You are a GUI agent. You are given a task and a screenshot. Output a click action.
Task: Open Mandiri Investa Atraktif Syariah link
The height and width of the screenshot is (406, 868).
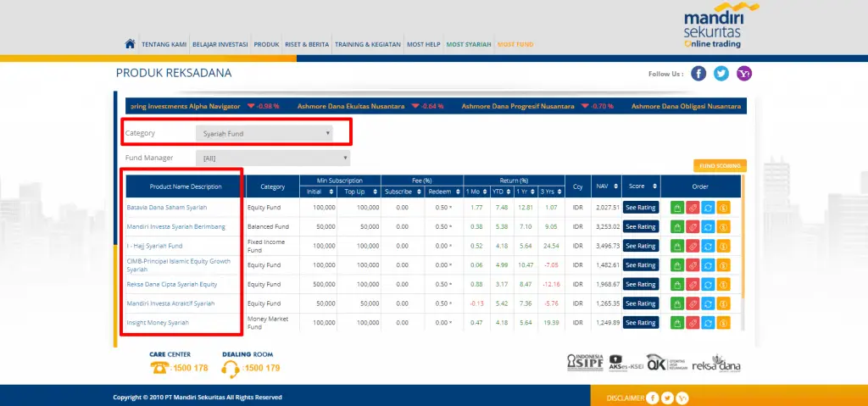[x=170, y=303]
